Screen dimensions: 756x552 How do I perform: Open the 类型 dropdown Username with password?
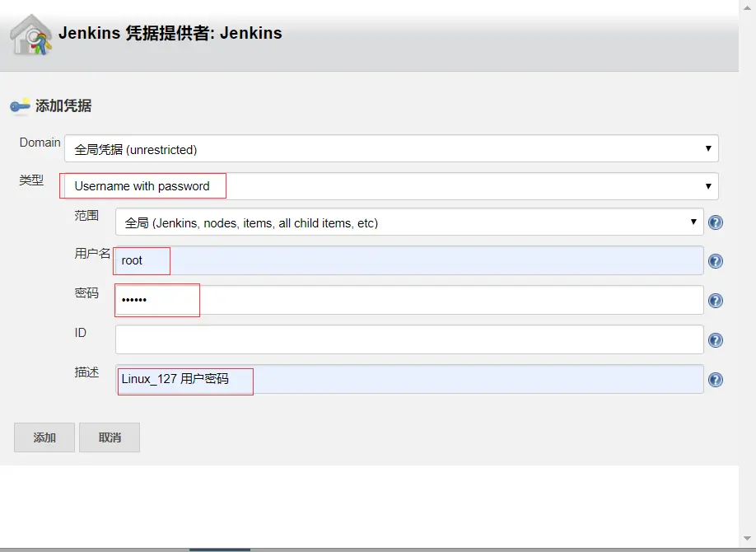click(391, 186)
